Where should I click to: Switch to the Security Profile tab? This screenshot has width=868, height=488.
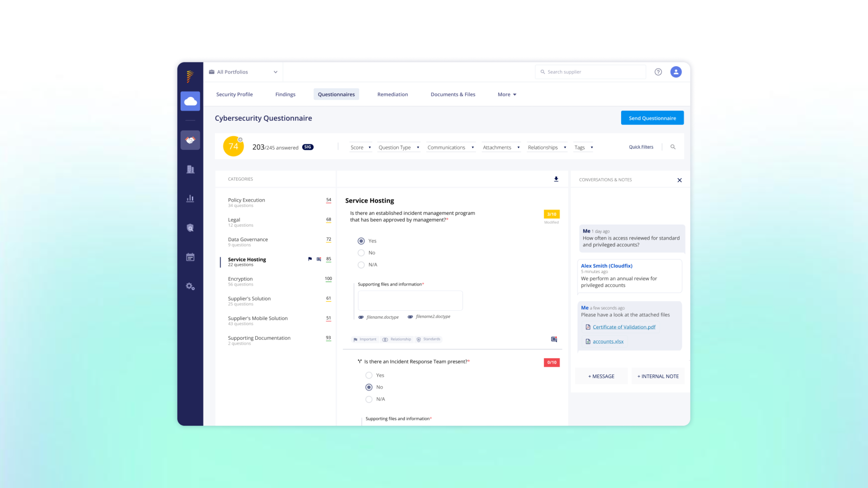234,95
